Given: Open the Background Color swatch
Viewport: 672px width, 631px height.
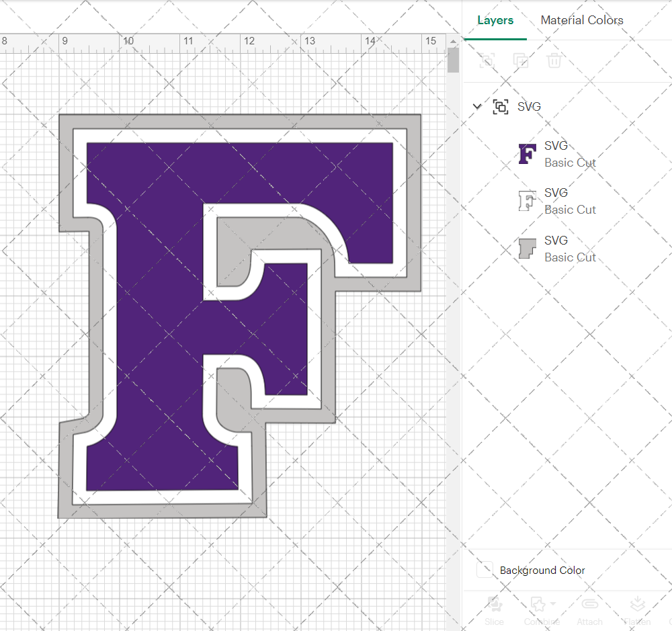Looking at the screenshot, I should [485, 570].
